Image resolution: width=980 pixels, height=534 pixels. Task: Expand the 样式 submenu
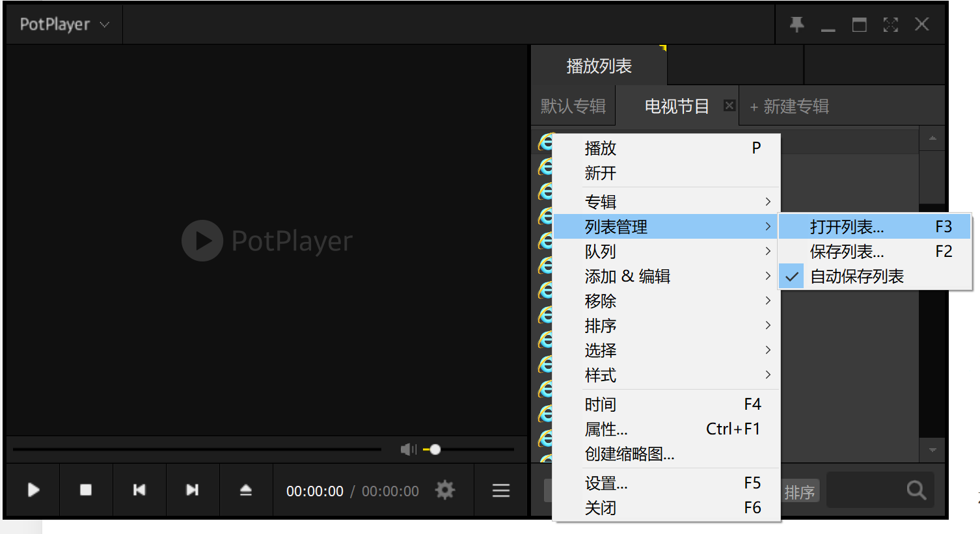point(666,375)
